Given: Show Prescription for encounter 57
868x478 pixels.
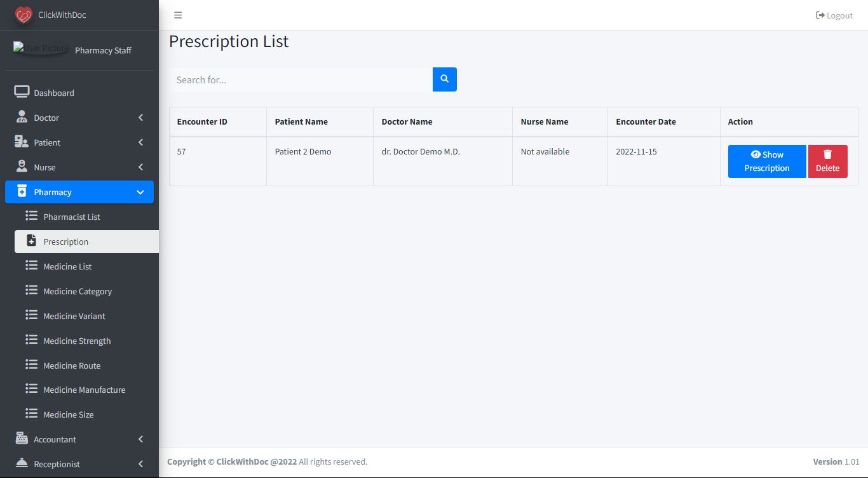Looking at the screenshot, I should (766, 161).
